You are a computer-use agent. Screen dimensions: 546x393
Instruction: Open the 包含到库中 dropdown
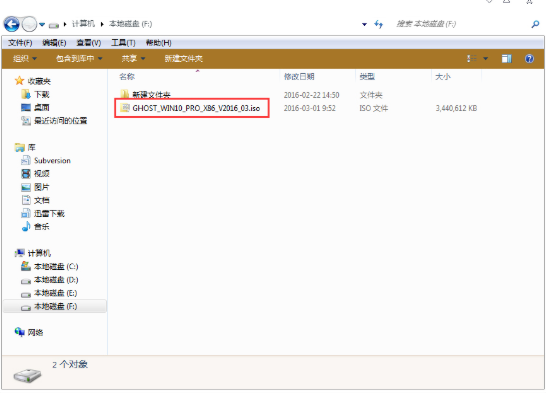[x=79, y=58]
